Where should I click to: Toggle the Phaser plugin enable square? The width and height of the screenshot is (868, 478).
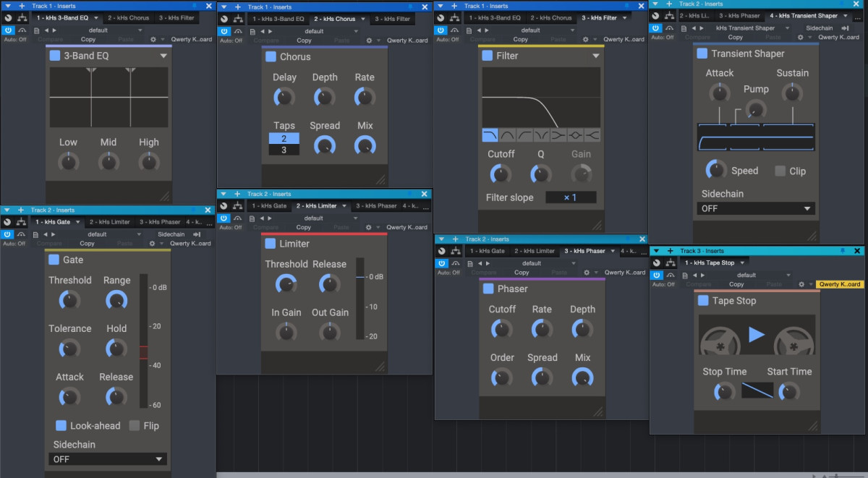[x=488, y=289]
